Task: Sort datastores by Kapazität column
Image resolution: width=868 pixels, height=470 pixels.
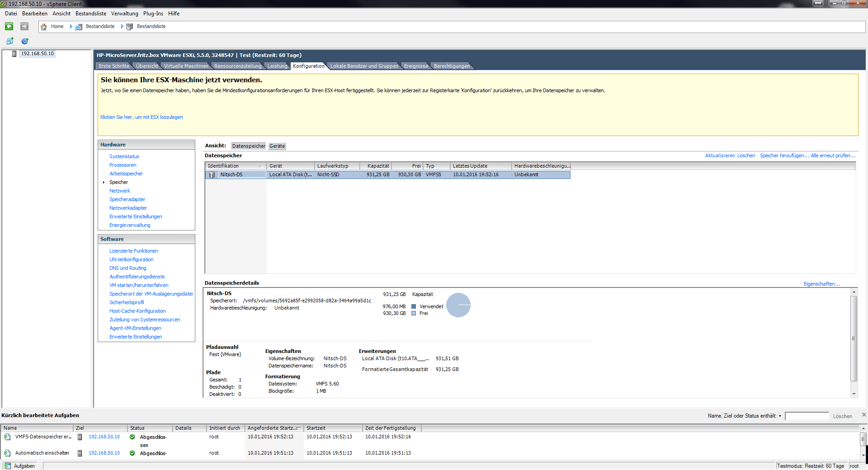Action: [x=376, y=166]
